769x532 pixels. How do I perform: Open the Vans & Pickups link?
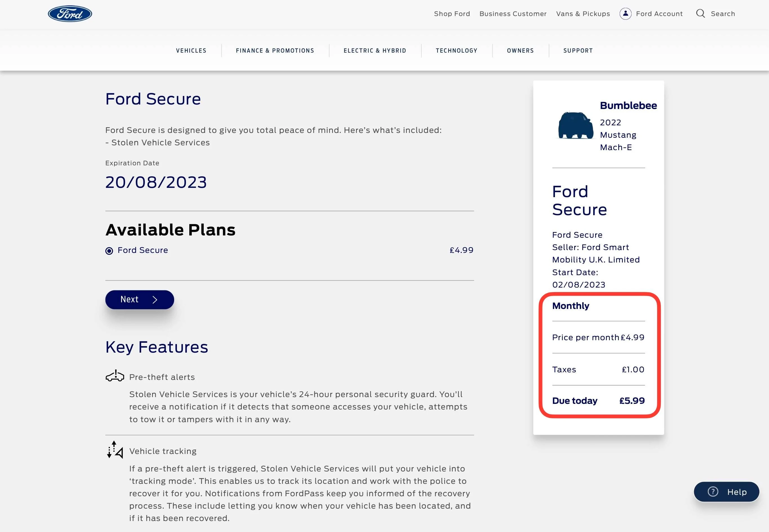pyautogui.click(x=583, y=14)
